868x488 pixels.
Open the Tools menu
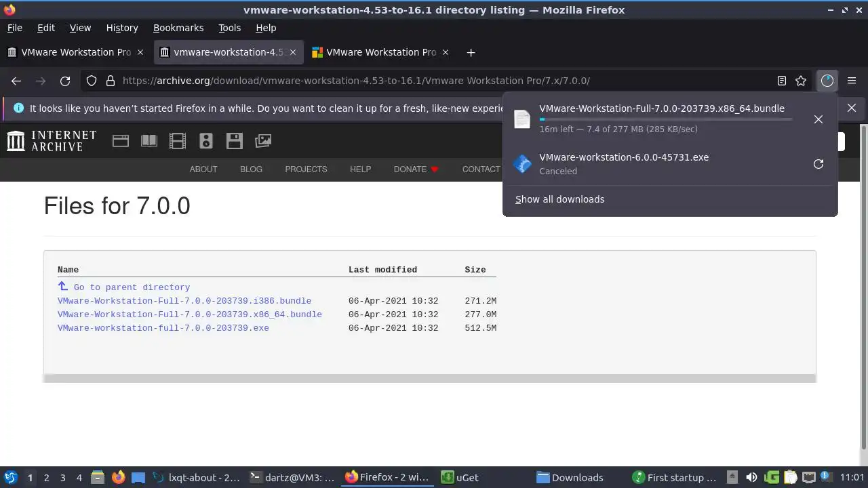coord(229,28)
